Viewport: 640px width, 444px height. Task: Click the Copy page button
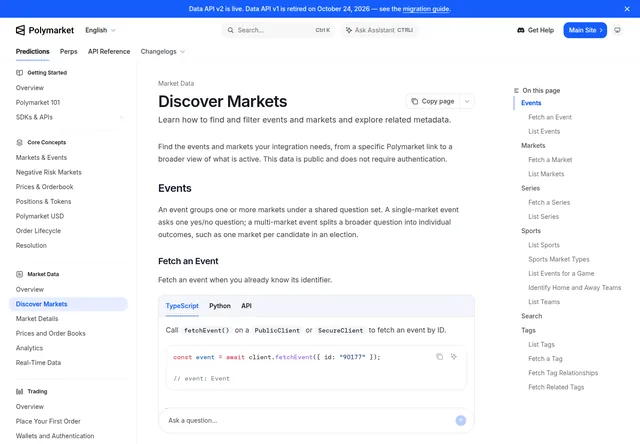[x=433, y=101]
